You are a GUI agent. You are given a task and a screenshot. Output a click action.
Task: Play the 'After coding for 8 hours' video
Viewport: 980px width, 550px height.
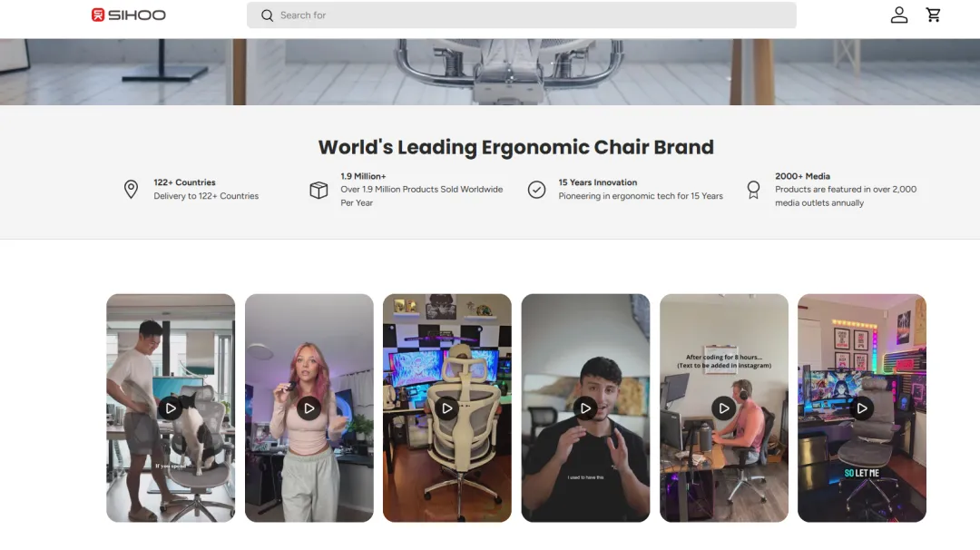coord(724,408)
